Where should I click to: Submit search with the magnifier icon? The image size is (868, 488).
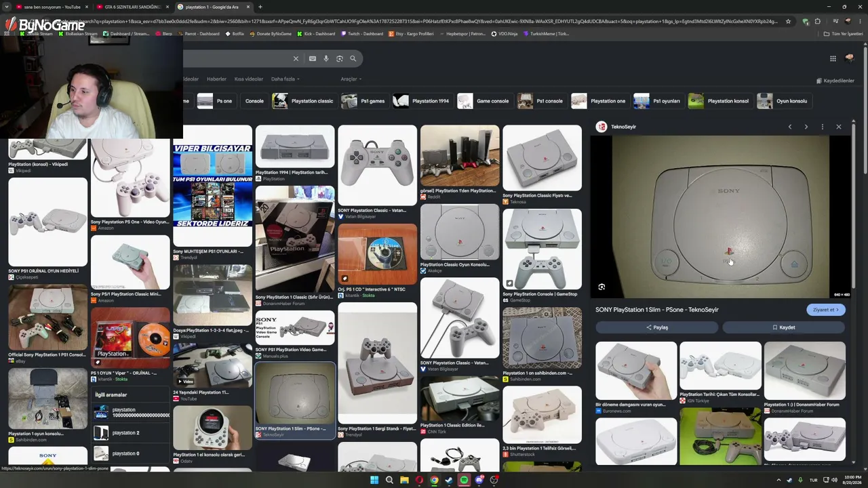(x=353, y=58)
